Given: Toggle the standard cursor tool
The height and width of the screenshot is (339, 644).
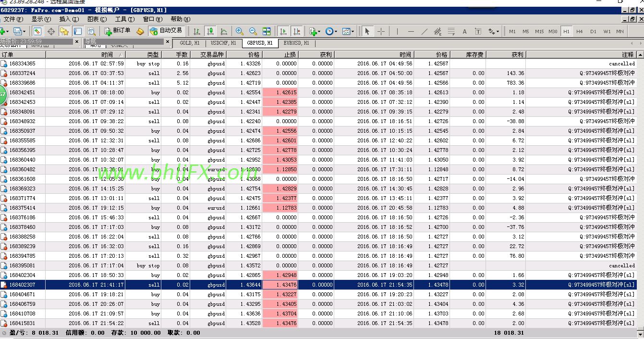Looking at the screenshot, I should (x=367, y=31).
